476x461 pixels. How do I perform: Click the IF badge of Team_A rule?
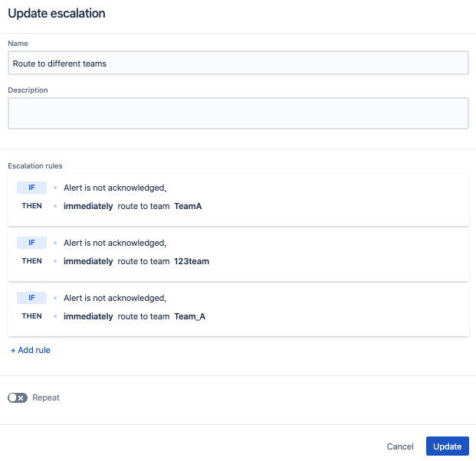click(32, 298)
